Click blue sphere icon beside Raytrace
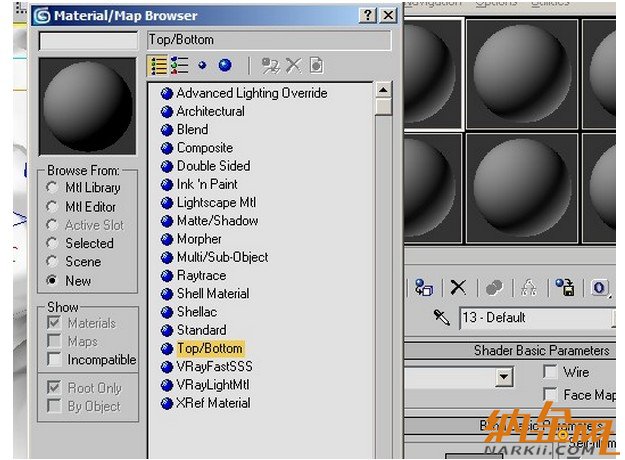Screen dimensions: 625x460 click(x=167, y=276)
